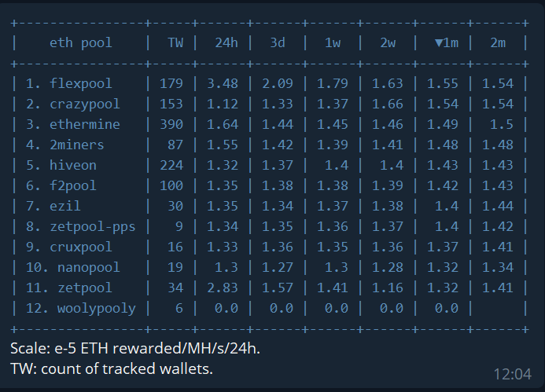
Task: Select nanopool's 2m value 1.34
Action: tap(498, 268)
